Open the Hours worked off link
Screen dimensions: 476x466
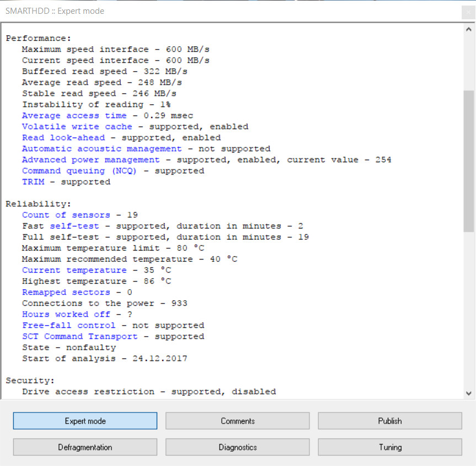[66, 314]
